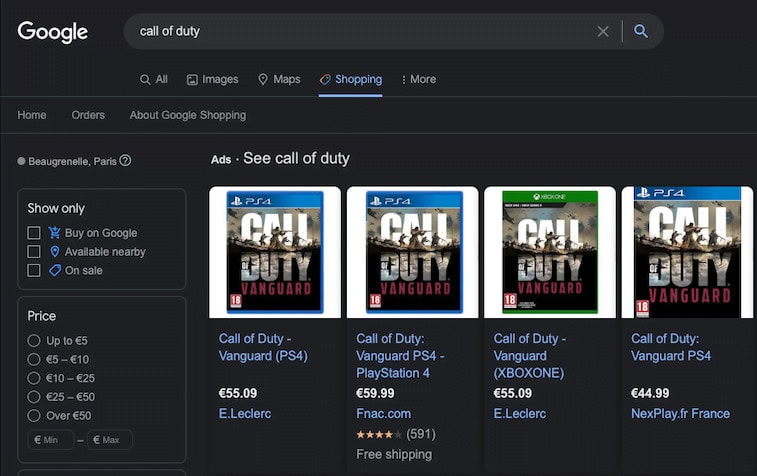Click the location help question-mark icon
Screen dimensions: 757x476
coord(125,160)
